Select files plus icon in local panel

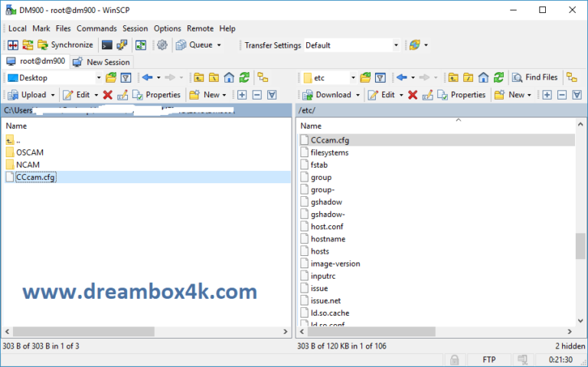click(x=242, y=95)
